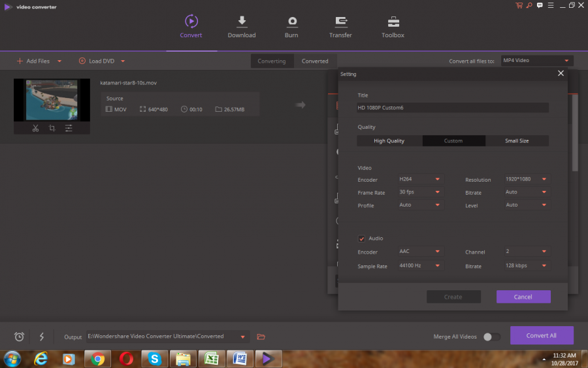Click the trim scissors icon under thumbnail
This screenshot has height=368, width=588.
pyautogui.click(x=35, y=128)
